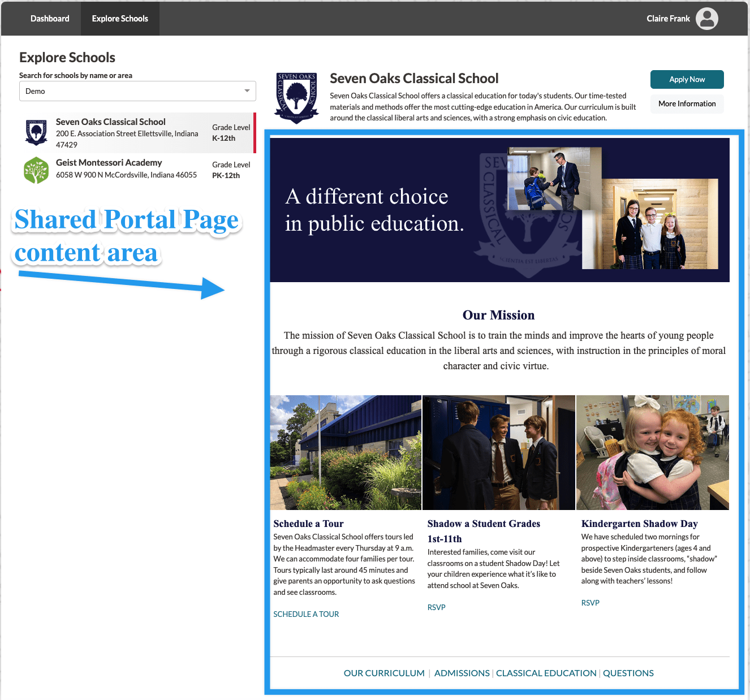Switch to the Explore Schools tab
This screenshot has height=700, width=750.
[120, 19]
